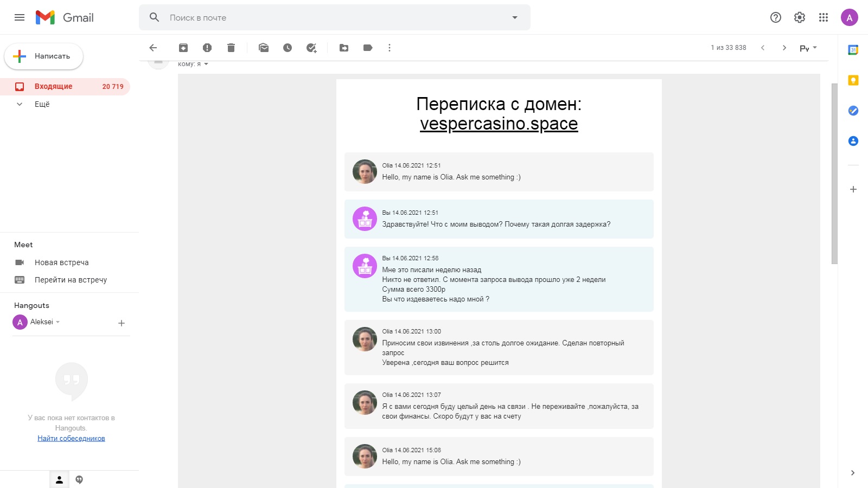The width and height of the screenshot is (868, 488).
Task: Add email to Tasks
Action: click(311, 48)
